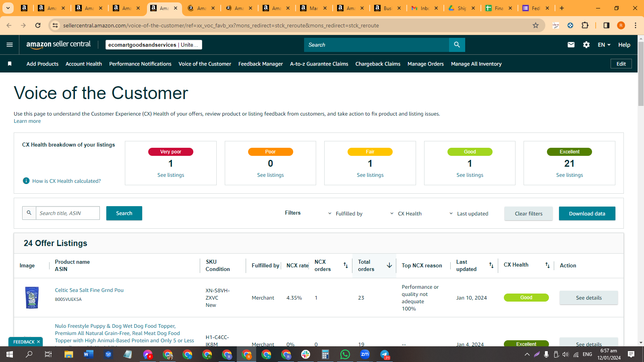The height and width of the screenshot is (362, 644).
Task: Open Help in the header
Action: tap(624, 45)
